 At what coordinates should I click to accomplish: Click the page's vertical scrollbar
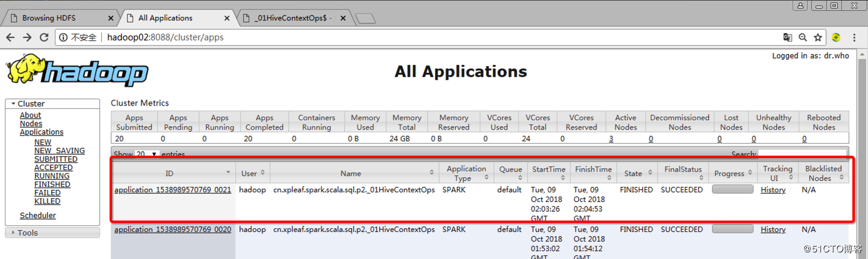click(x=861, y=154)
